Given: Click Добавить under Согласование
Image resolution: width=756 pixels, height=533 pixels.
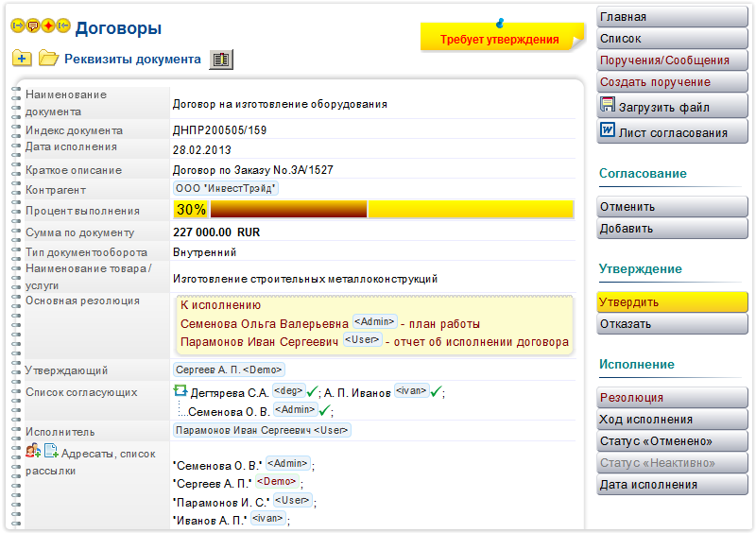Looking at the screenshot, I should click(672, 229).
